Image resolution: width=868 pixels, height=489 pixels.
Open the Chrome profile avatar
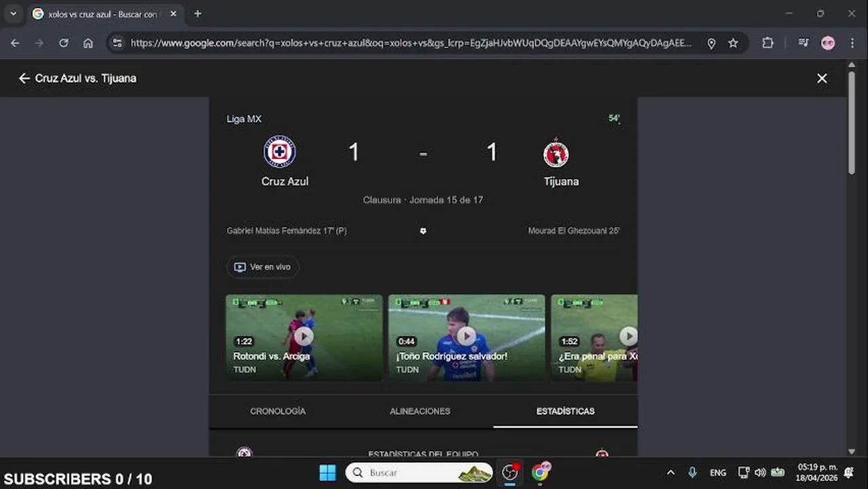click(x=827, y=43)
